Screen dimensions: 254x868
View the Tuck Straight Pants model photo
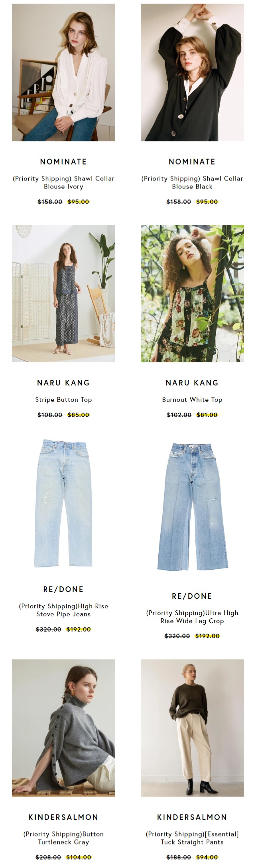pyautogui.click(x=192, y=728)
